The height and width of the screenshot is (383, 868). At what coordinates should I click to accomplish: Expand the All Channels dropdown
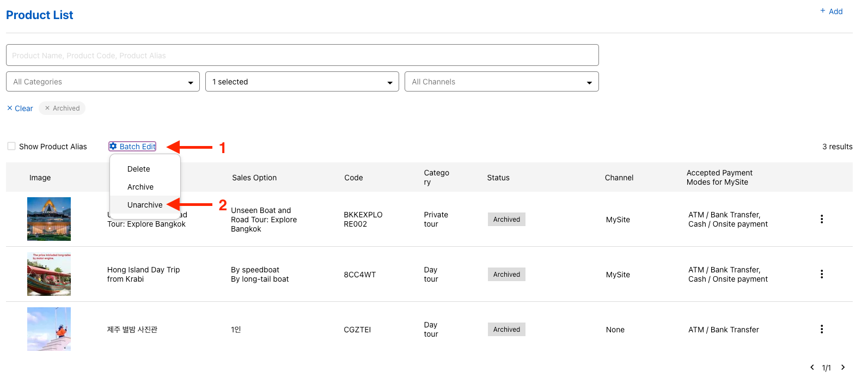coord(502,82)
